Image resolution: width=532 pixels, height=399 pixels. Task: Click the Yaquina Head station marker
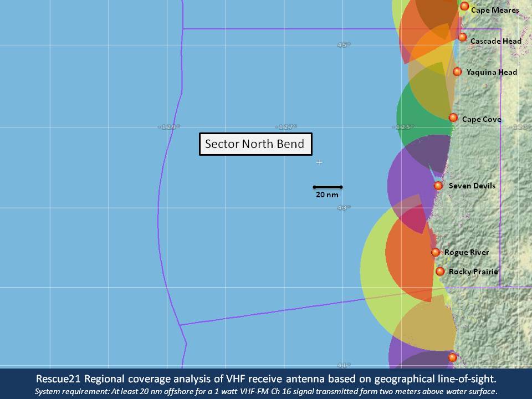[x=457, y=71]
